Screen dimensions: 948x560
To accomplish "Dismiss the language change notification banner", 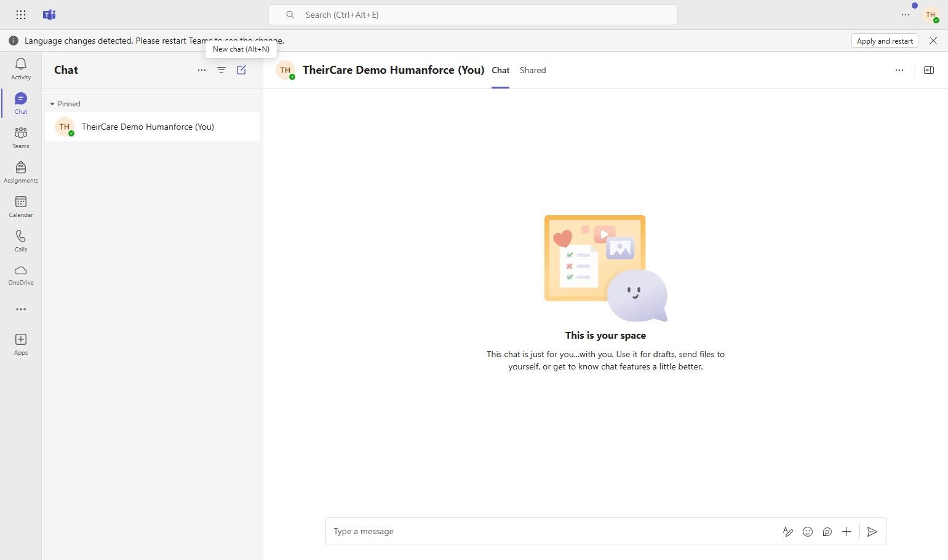I will [x=933, y=41].
